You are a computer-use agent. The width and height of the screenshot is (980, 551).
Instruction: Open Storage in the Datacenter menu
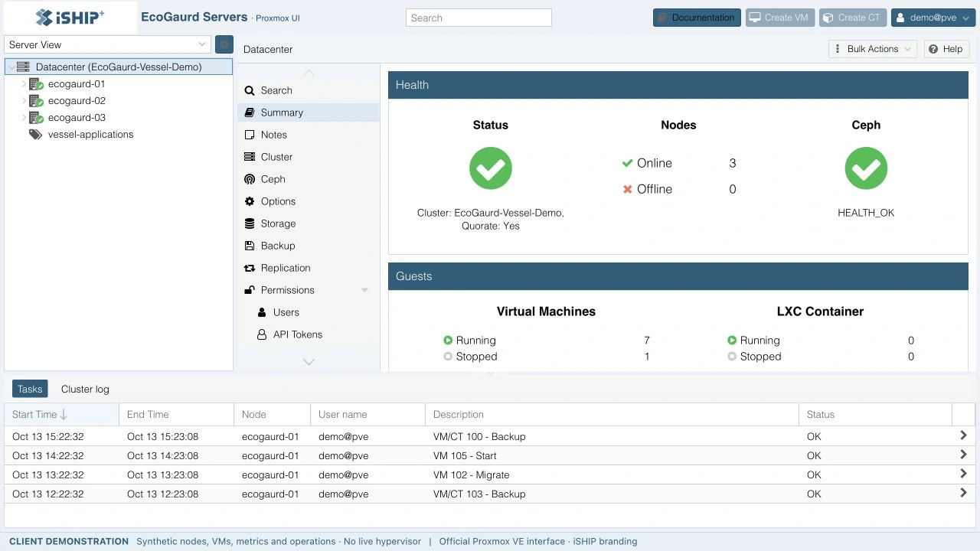coord(309,223)
